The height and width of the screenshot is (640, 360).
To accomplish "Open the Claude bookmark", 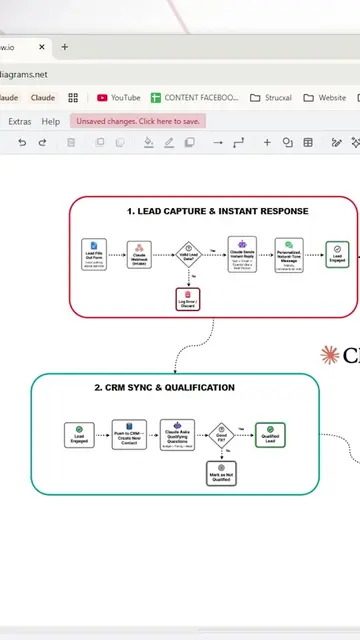I will click(x=43, y=98).
